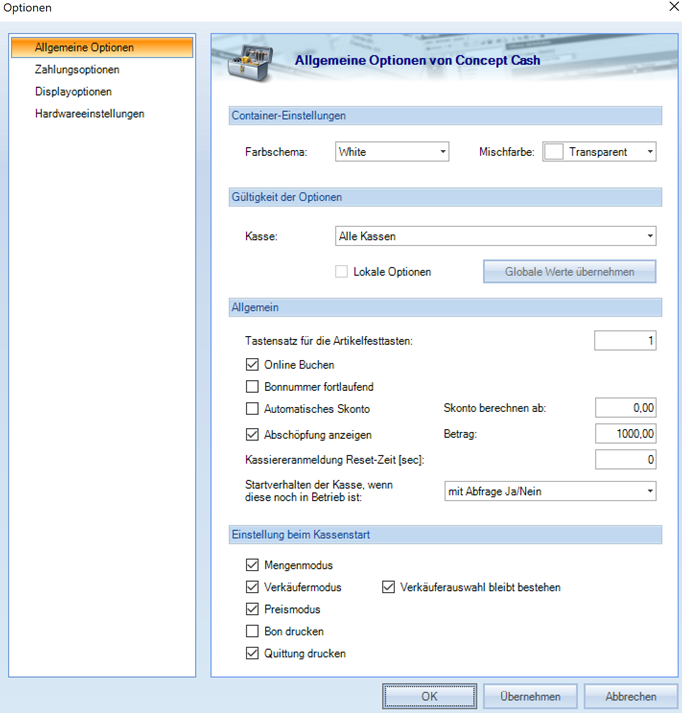Click the Einstellung beim Kassenstart header

tap(445, 535)
